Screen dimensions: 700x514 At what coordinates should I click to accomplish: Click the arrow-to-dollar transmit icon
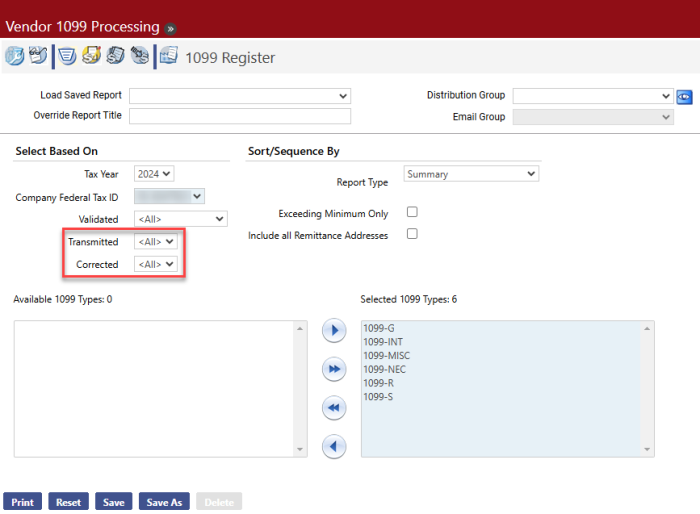pos(140,56)
